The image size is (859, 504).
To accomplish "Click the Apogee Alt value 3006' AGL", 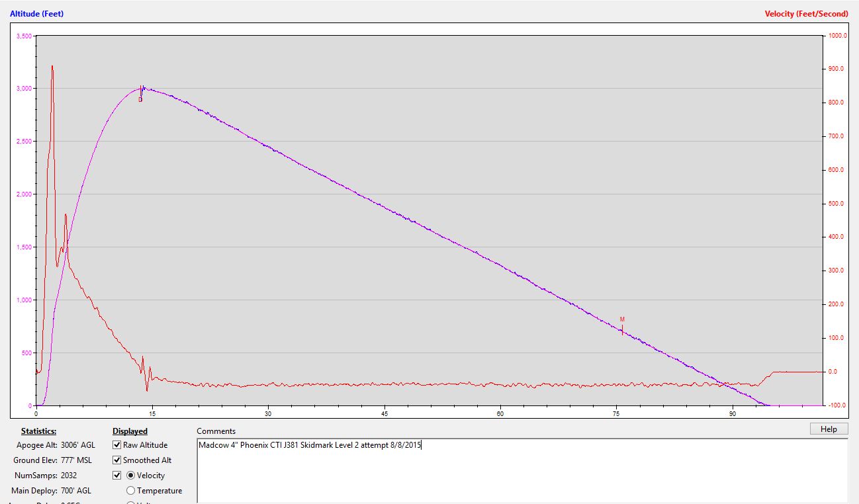I will pyautogui.click(x=77, y=445).
